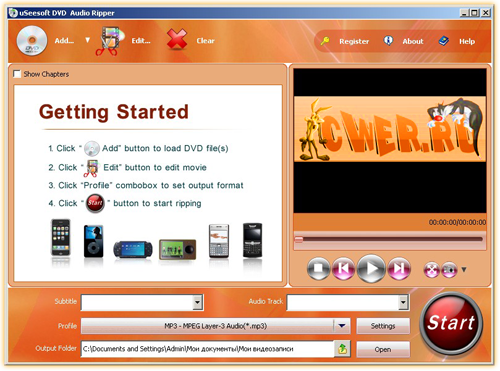Enable the Show Chapters checkbox

pyautogui.click(x=17, y=74)
